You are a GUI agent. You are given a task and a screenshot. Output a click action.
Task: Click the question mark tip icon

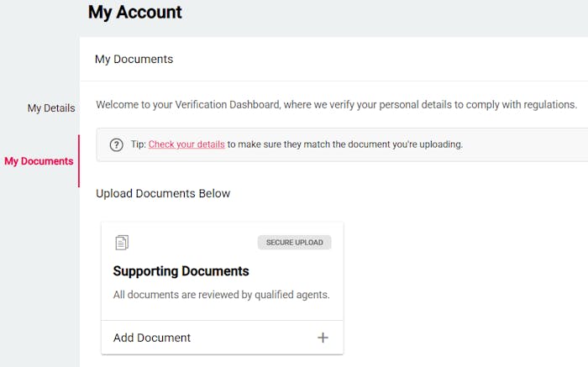(x=117, y=144)
